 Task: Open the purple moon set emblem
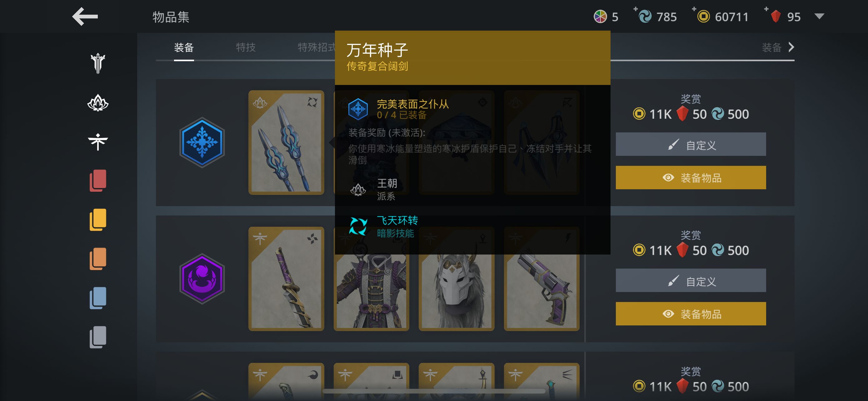click(x=202, y=279)
